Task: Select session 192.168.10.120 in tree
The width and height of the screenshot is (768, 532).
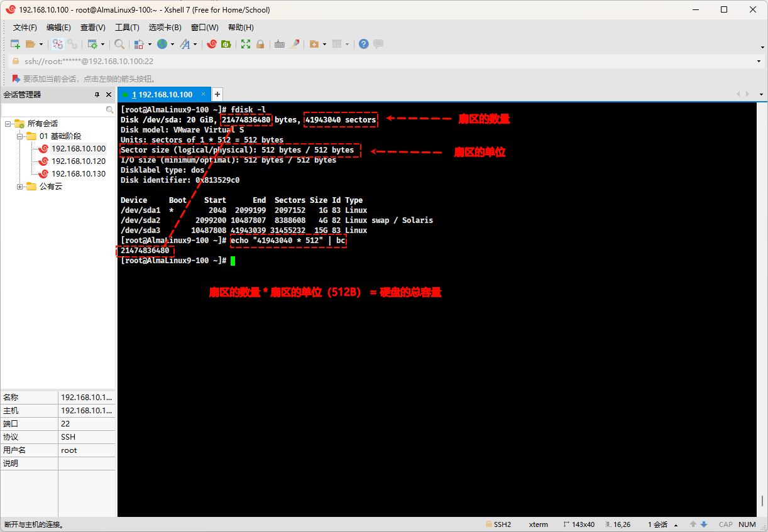Action: pyautogui.click(x=79, y=161)
